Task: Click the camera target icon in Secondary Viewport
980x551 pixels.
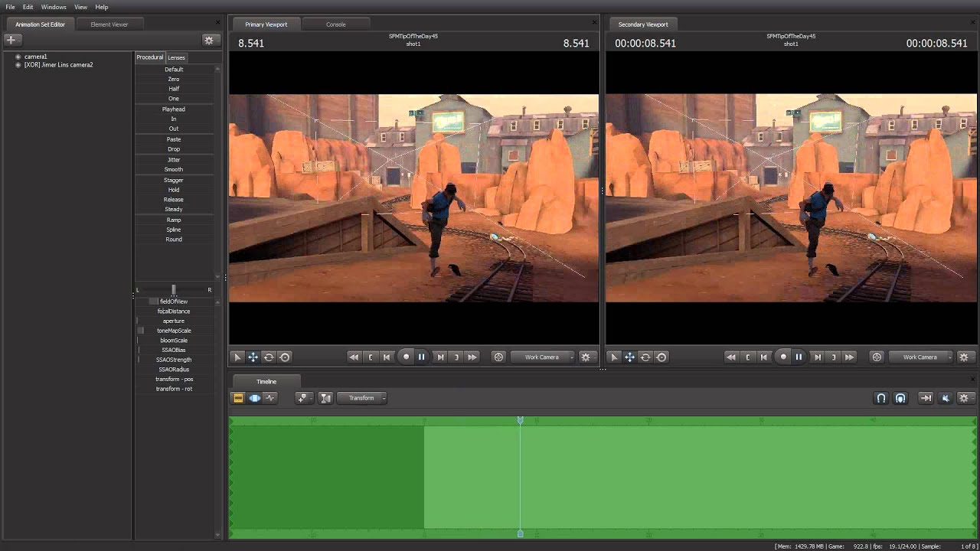Action: click(x=877, y=357)
